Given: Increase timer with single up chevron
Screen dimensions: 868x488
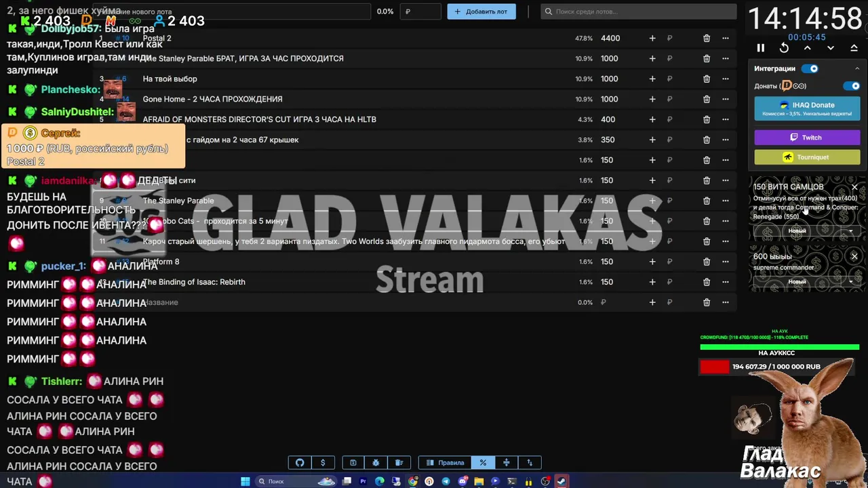Looking at the screenshot, I should [x=807, y=48].
